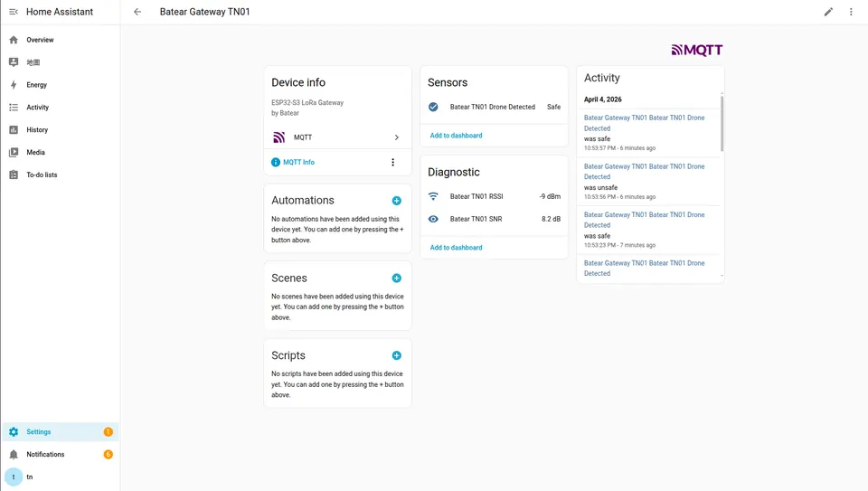Click the Energy lightning icon
This screenshot has height=491, width=868.
coord(14,85)
